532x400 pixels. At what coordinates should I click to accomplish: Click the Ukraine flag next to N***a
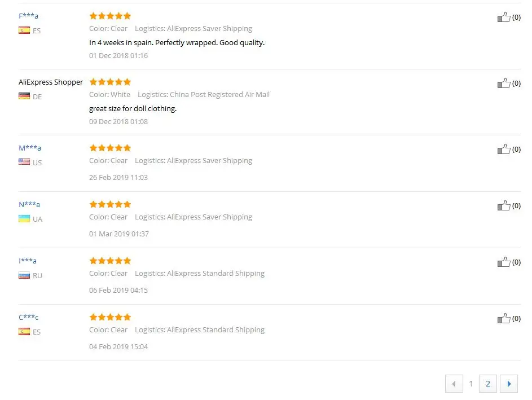pyautogui.click(x=24, y=219)
